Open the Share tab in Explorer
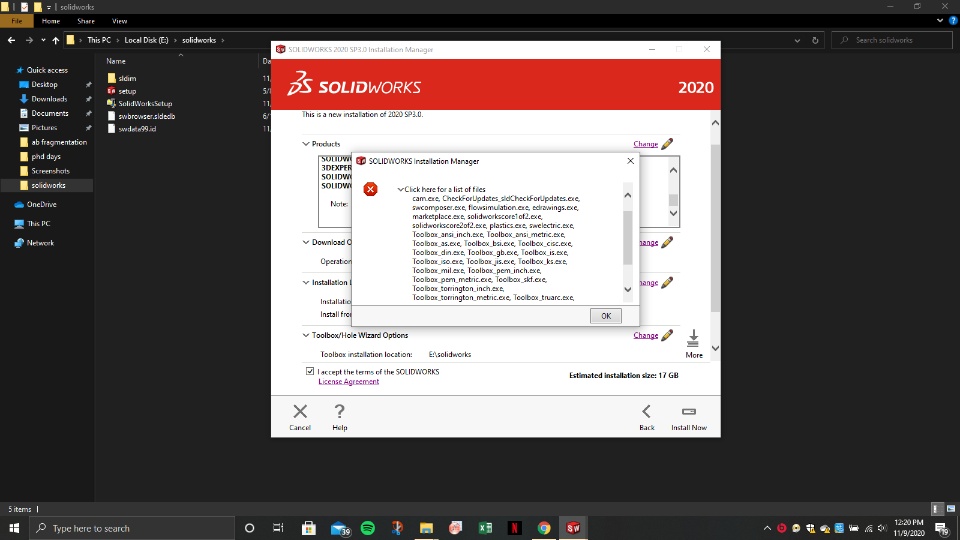The width and height of the screenshot is (960, 540). [x=86, y=21]
